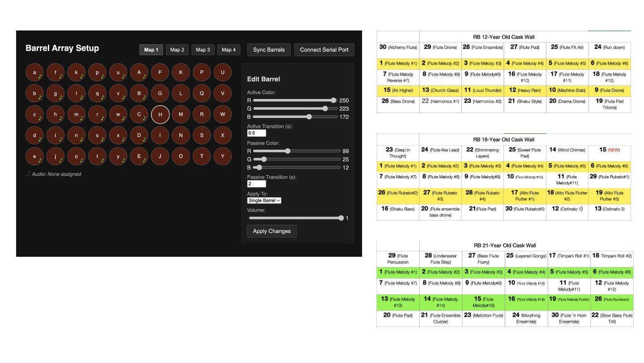This screenshot has width=644, height=363.
Task: Select barrel 'Y' in bottom row
Action: pyautogui.click(x=222, y=156)
